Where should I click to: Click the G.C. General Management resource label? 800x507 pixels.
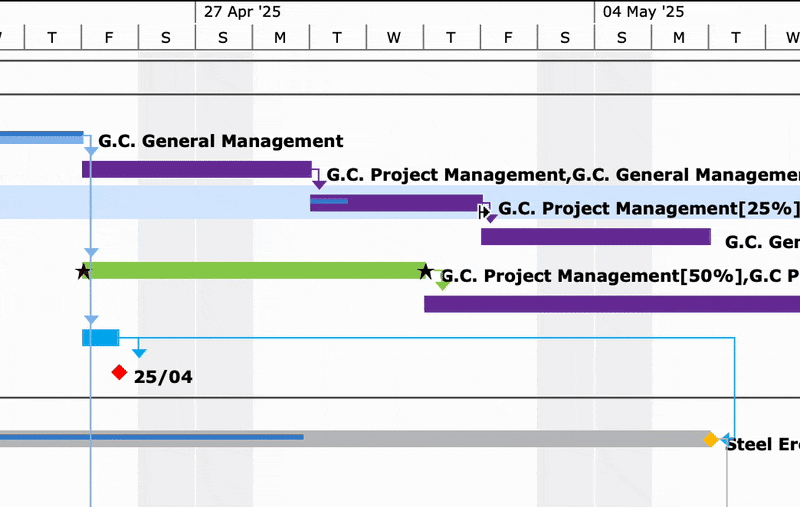220,141
